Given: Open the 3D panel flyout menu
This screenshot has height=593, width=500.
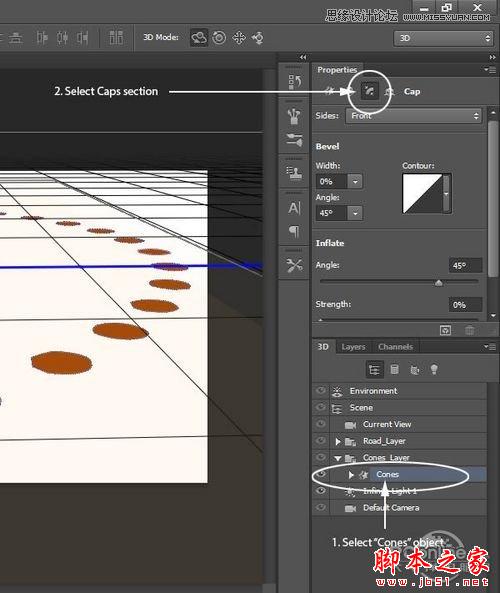Looking at the screenshot, I should tap(490, 346).
